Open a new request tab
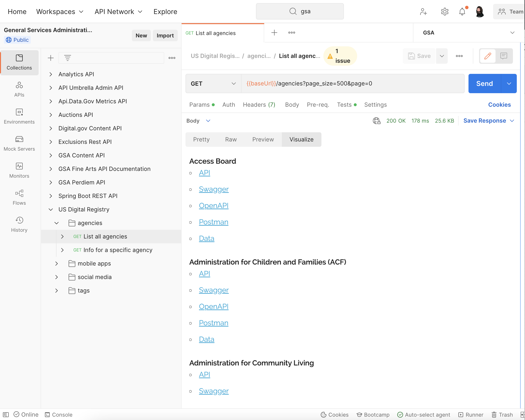Screen dimensions: 525x420 click(274, 33)
